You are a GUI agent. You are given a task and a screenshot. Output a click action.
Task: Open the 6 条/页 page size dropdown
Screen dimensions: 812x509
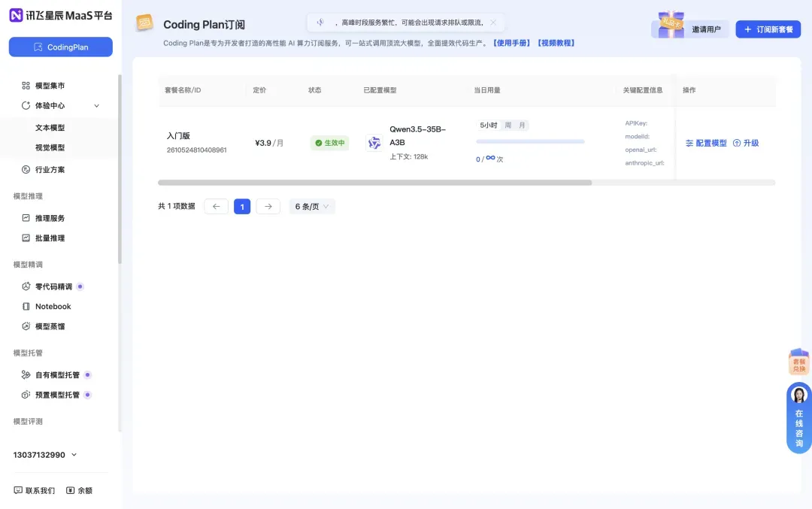pyautogui.click(x=312, y=206)
